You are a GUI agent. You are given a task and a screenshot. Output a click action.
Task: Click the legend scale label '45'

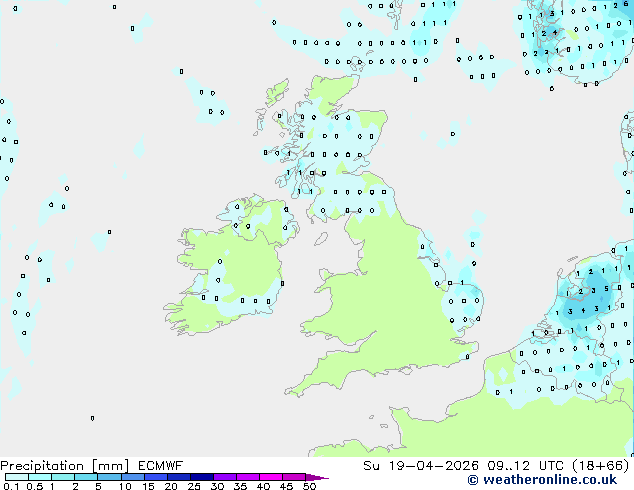tap(286, 486)
